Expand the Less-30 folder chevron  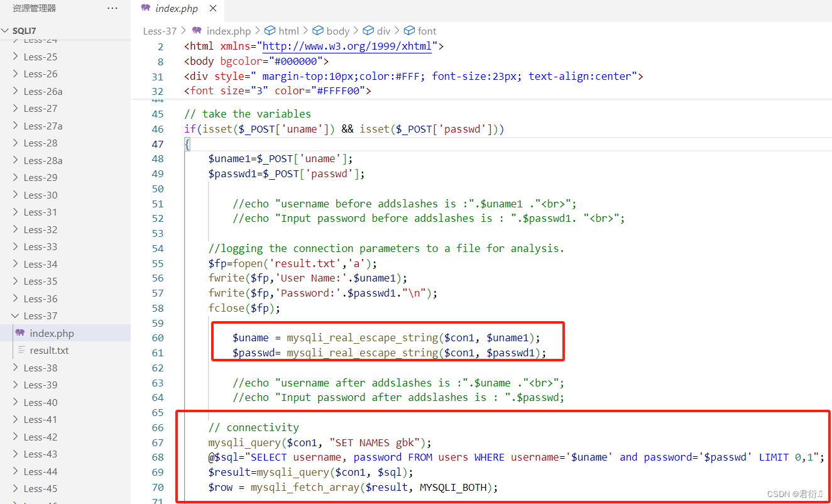(x=16, y=195)
